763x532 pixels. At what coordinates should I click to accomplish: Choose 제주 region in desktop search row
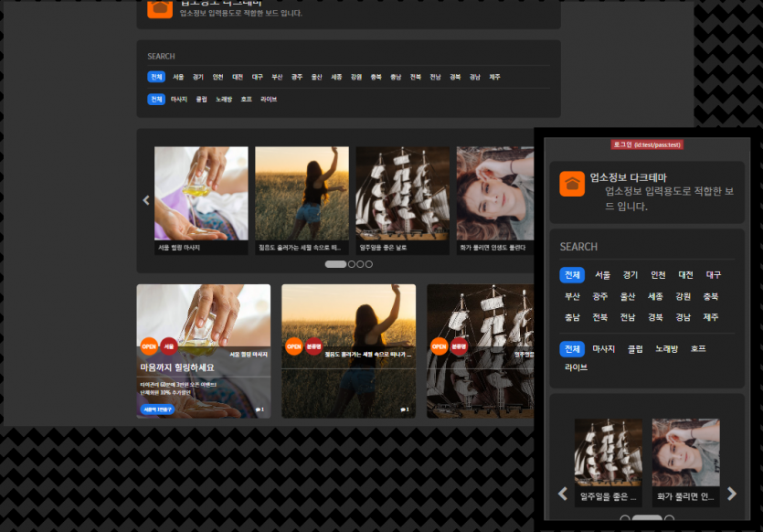(494, 77)
